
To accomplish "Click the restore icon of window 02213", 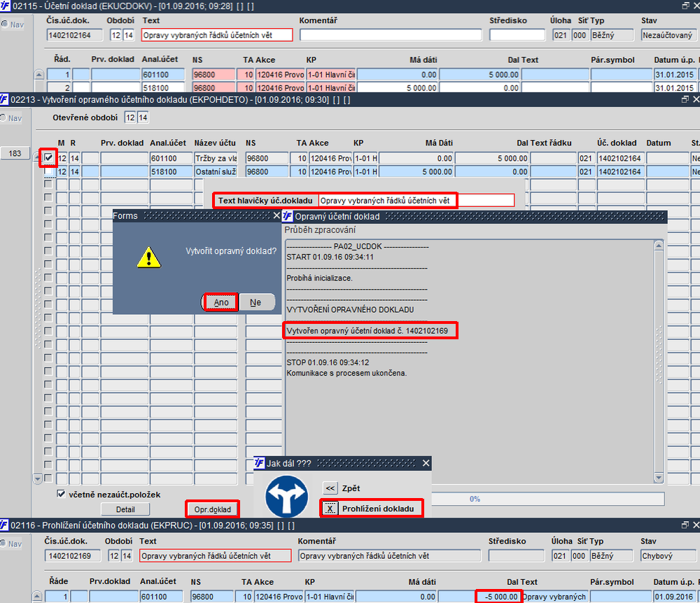I will pos(685,99).
